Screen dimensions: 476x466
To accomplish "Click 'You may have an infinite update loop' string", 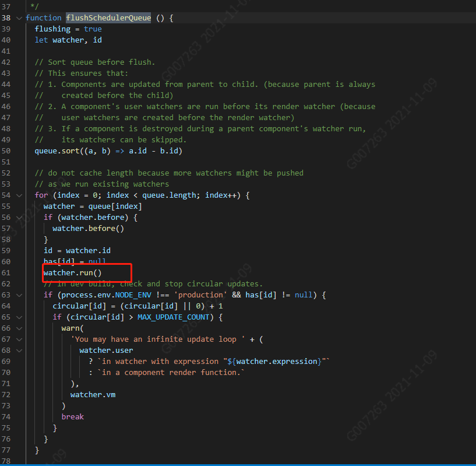I will (157, 339).
